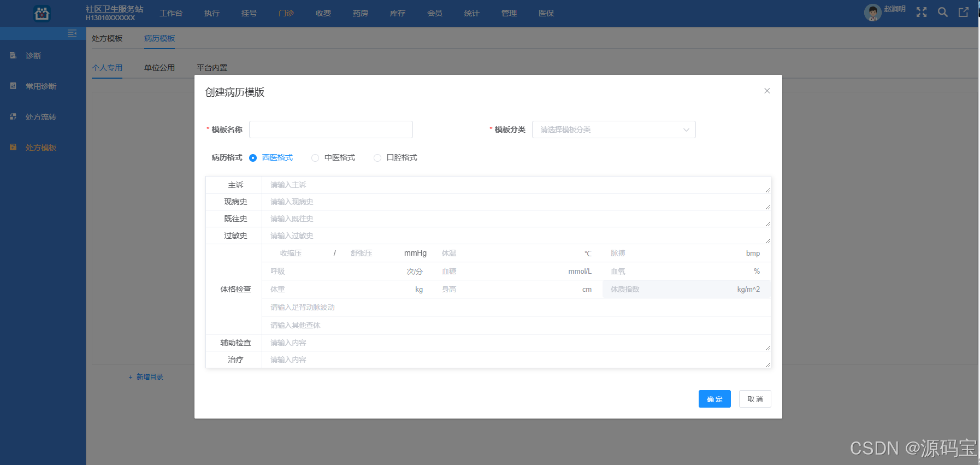Open the 挂号 menu

249,13
